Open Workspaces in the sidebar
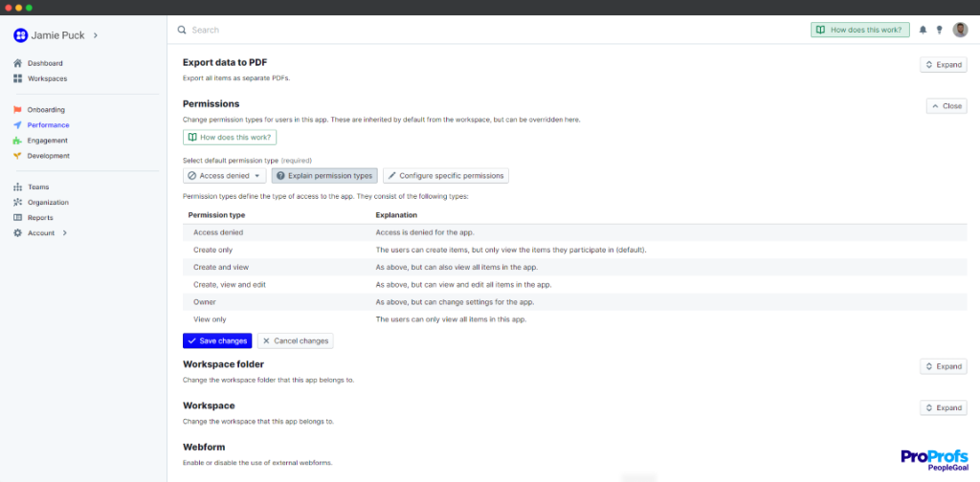Viewport: 980px width, 482px height. (x=47, y=78)
